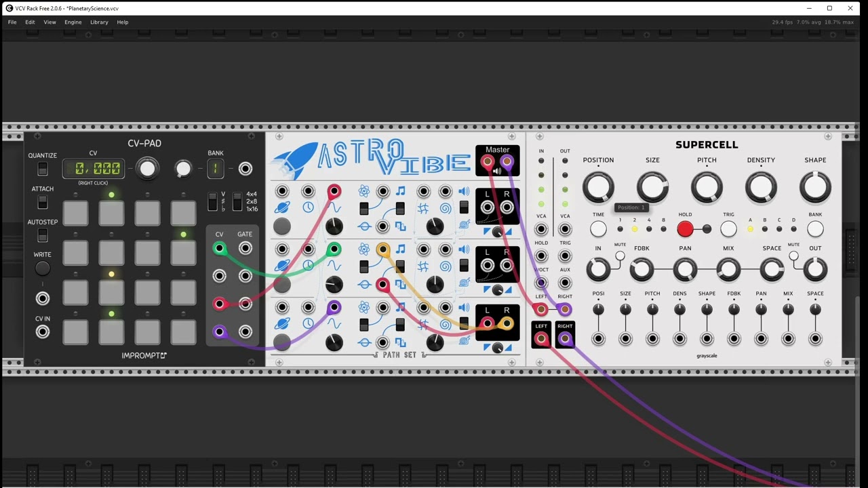Toggle the input MUTE button next to IN knob

coord(620,256)
